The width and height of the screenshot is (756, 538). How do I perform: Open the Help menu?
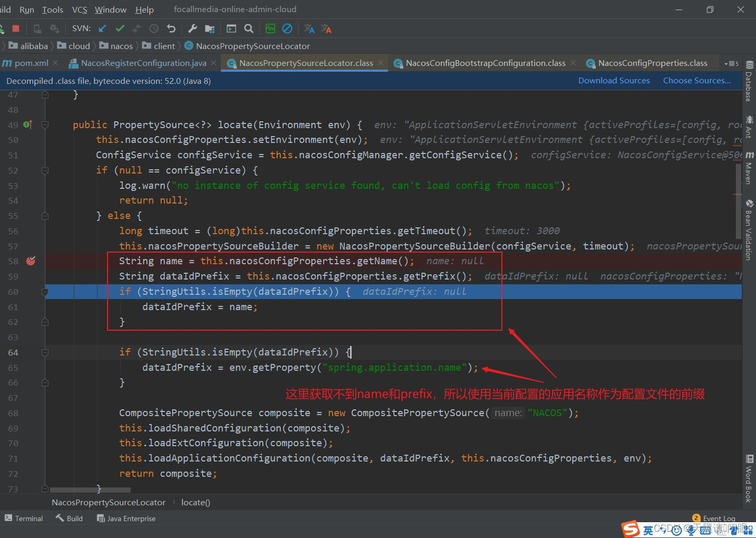[x=144, y=9]
